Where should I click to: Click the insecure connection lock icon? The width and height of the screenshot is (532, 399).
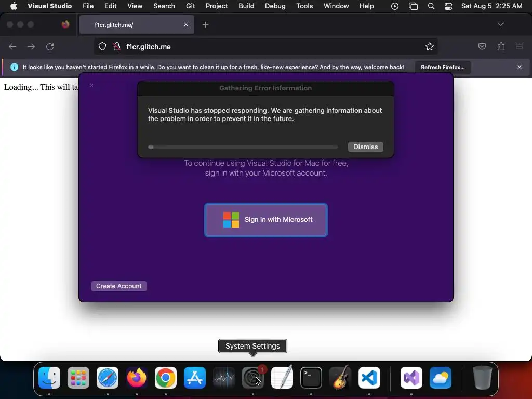117,46
